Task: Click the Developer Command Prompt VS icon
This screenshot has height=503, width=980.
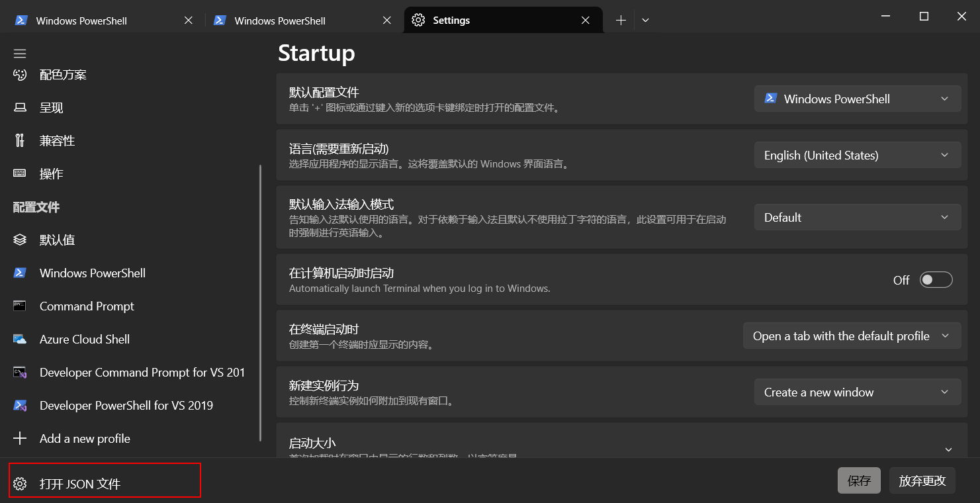Action: pos(20,372)
